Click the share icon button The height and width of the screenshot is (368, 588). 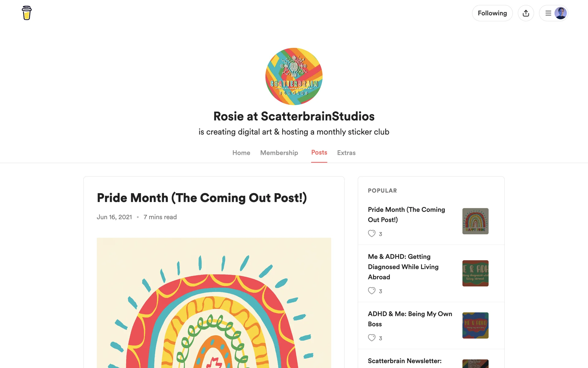pos(526,13)
